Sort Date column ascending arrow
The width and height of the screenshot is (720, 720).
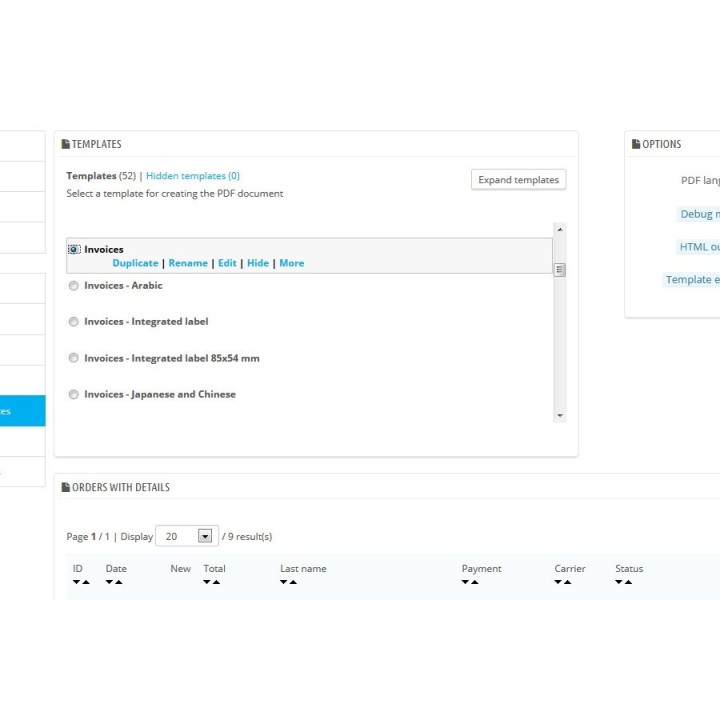coord(119,582)
